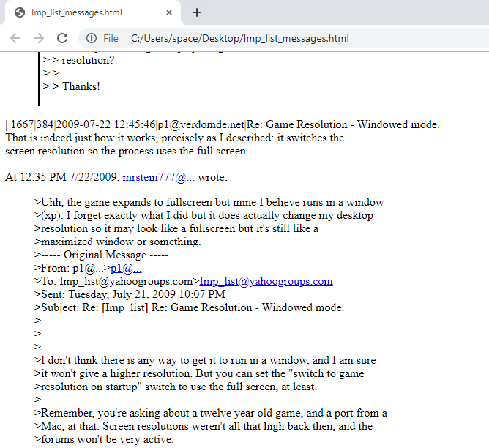Reload the page with the refresh icon

coord(62,38)
